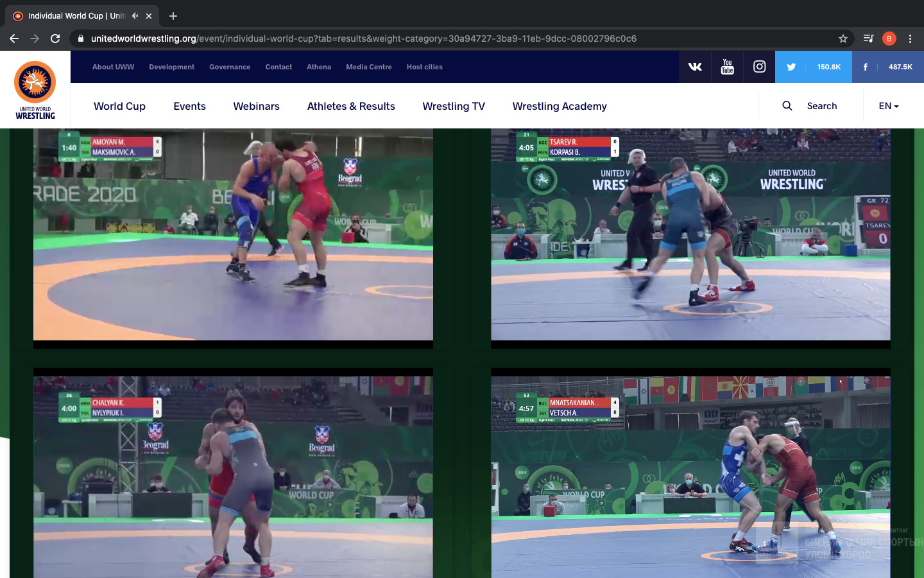Open the About UWW link
Image resolution: width=924 pixels, height=578 pixels.
click(113, 67)
